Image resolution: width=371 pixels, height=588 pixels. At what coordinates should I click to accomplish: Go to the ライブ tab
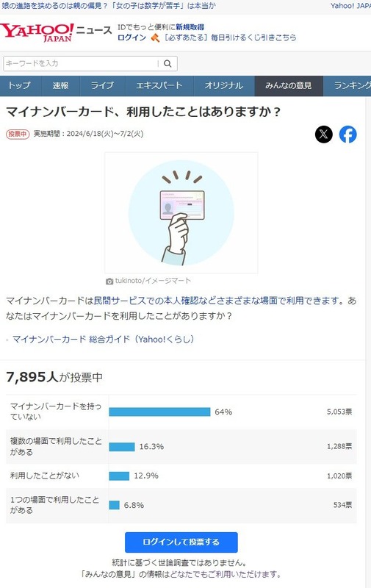[x=102, y=85]
